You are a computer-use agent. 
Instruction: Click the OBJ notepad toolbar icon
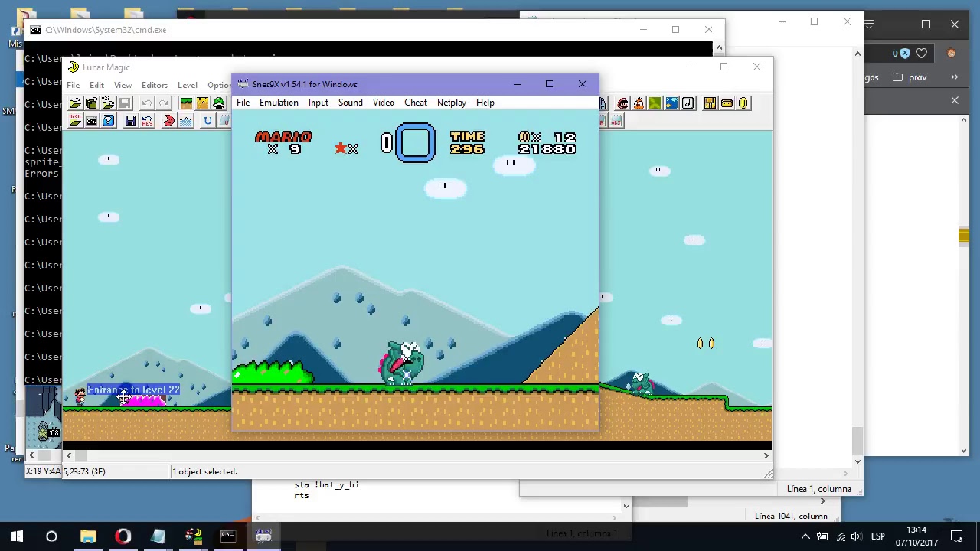tap(616, 121)
